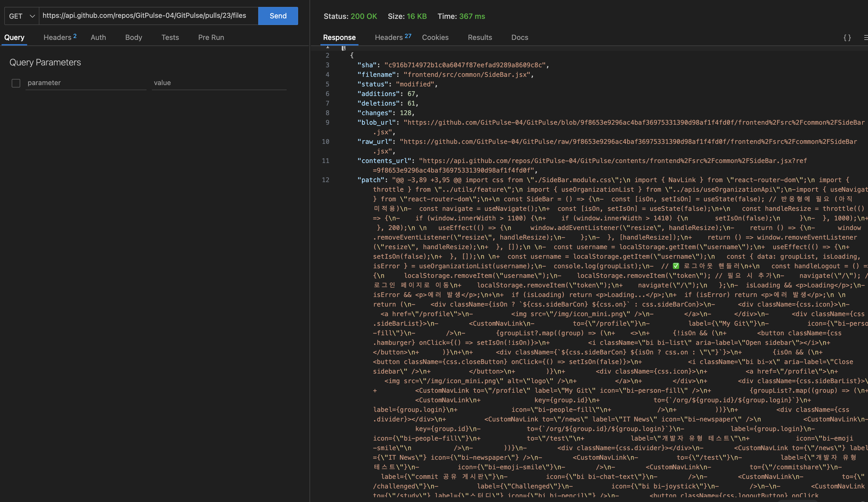Click the "sha" line in response

point(453,65)
